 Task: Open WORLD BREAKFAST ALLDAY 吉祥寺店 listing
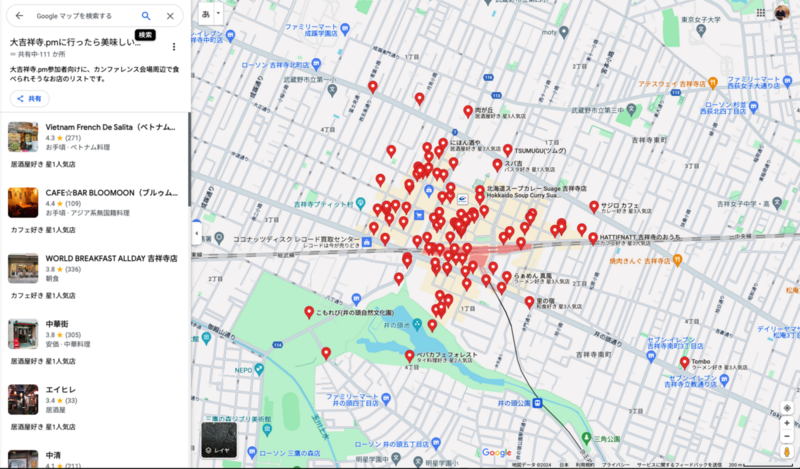coord(95,277)
